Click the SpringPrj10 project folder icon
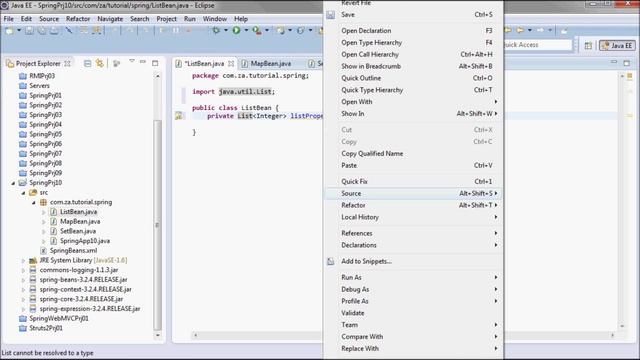The width and height of the screenshot is (640, 360). click(23, 183)
